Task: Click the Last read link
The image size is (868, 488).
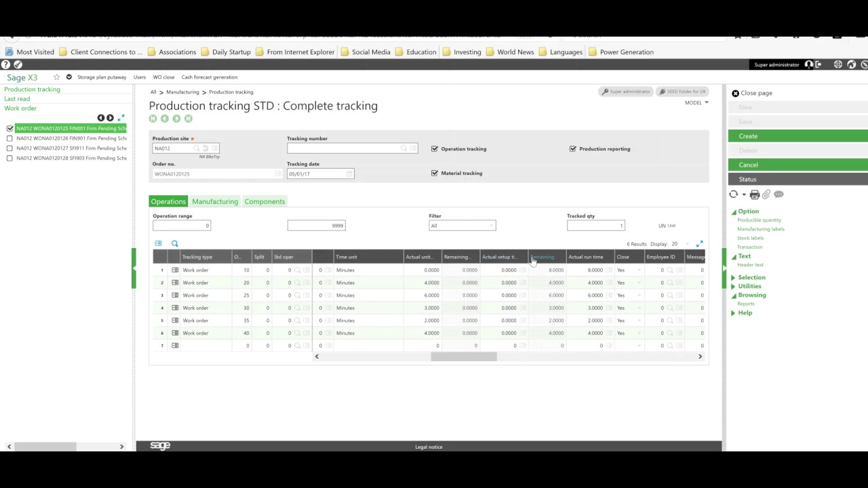Action: click(17, 99)
